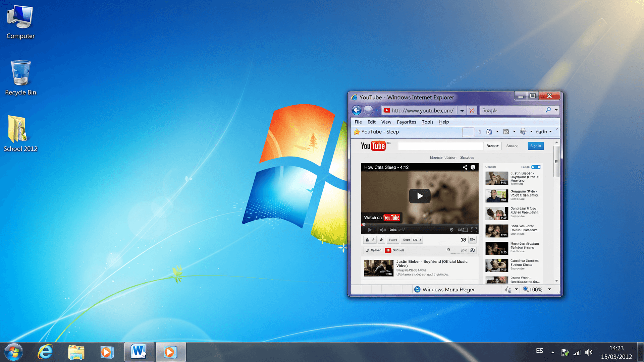Click the feeds icon in IE command bar

point(506,132)
